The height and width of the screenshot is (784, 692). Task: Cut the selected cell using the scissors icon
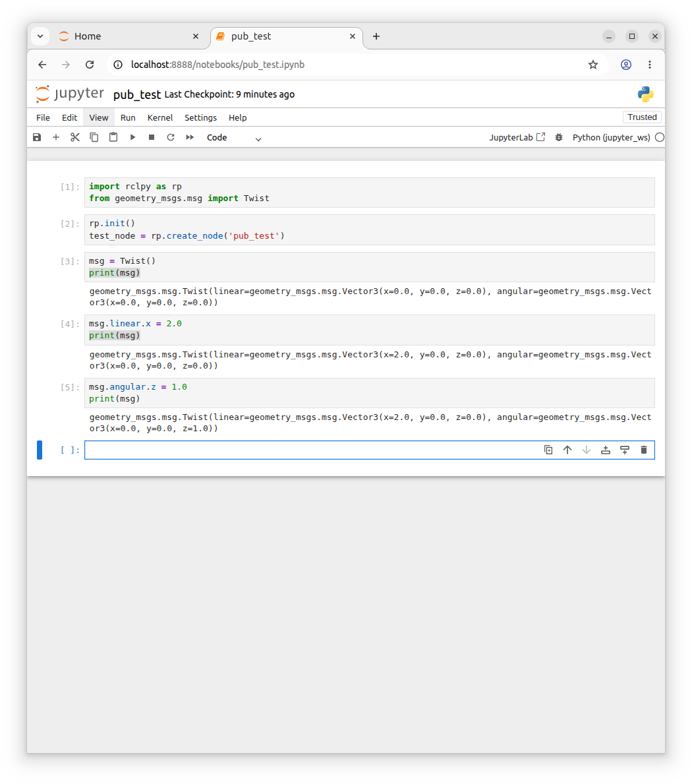pos(75,137)
